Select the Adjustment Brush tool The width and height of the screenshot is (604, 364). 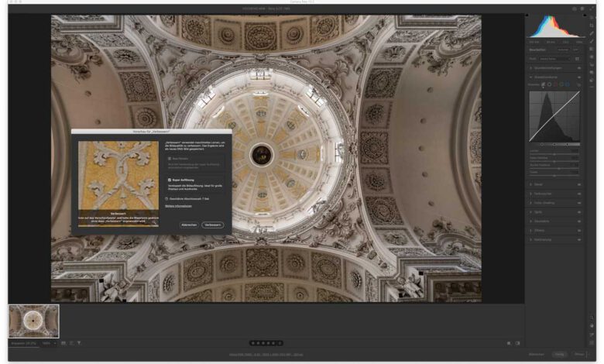(592, 41)
